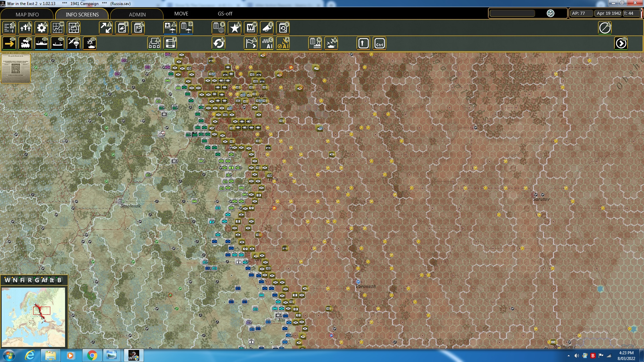Viewport: 644px width, 362px height.
Task: Click the Undo circular arrows icon (U)
Action: coord(218,44)
